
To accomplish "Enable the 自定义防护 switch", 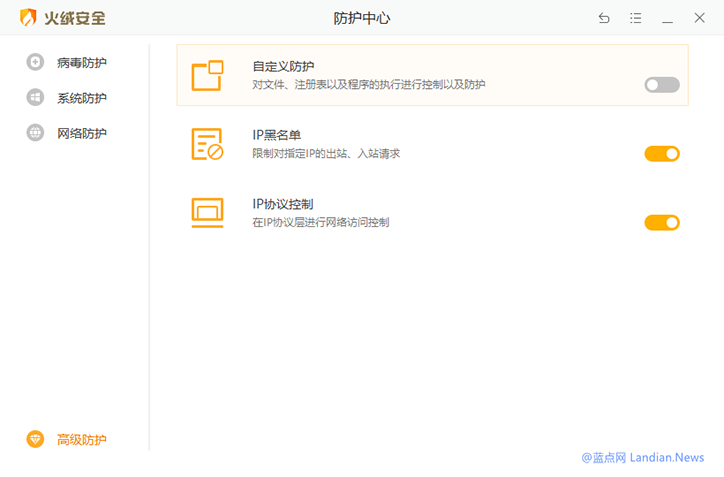I will pyautogui.click(x=661, y=85).
